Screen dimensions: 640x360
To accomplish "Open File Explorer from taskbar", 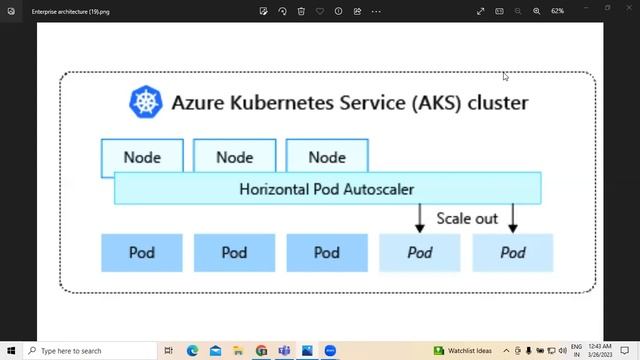I will (x=238, y=351).
